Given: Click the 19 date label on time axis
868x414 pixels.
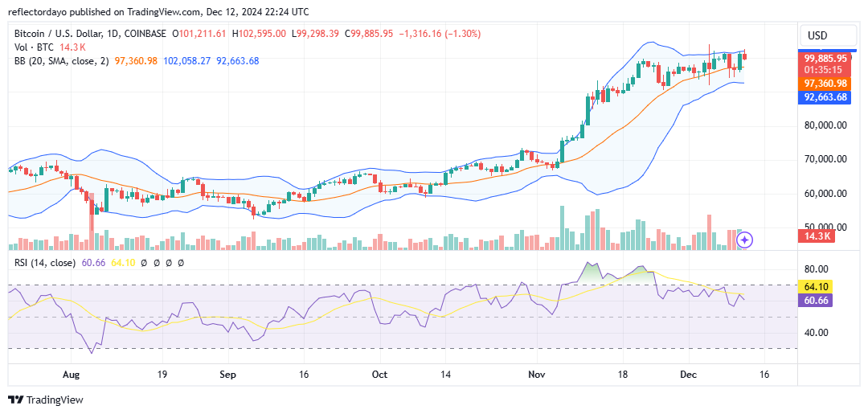Looking at the screenshot, I should (x=162, y=375).
